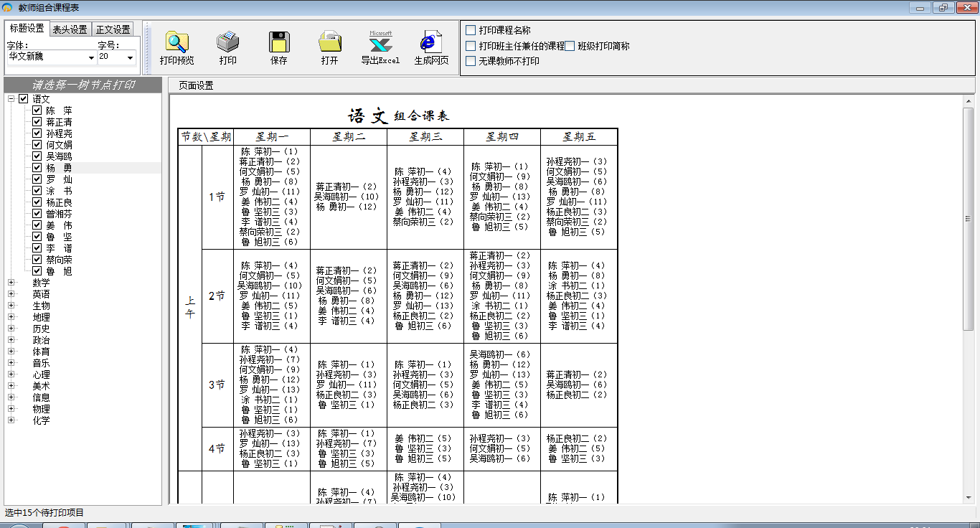Export the schedule with 导出Excel icon
Screen dimensions: 980x528
[x=380, y=43]
